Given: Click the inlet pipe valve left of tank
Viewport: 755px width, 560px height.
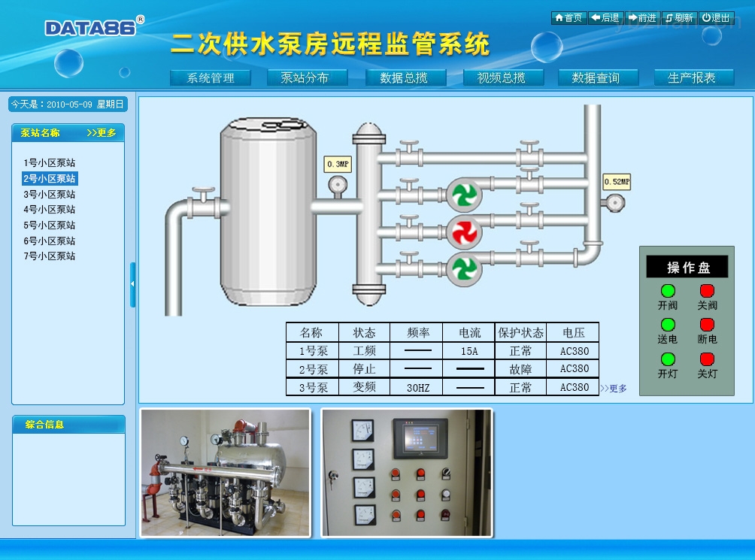Looking at the screenshot, I should (x=204, y=204).
